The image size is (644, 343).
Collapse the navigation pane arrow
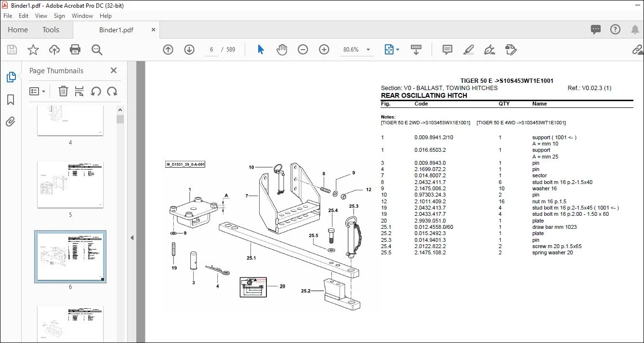132,237
